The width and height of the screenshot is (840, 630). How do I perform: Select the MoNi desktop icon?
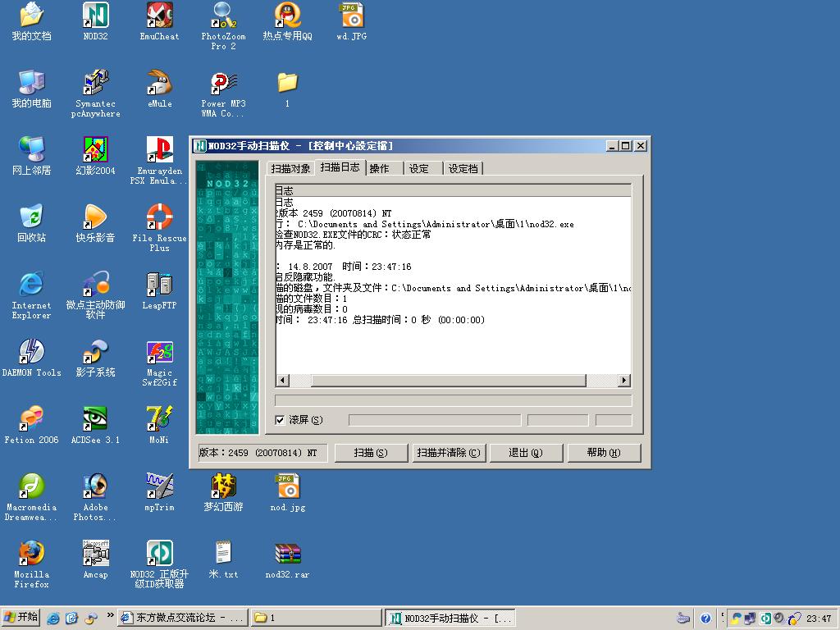(x=160, y=425)
